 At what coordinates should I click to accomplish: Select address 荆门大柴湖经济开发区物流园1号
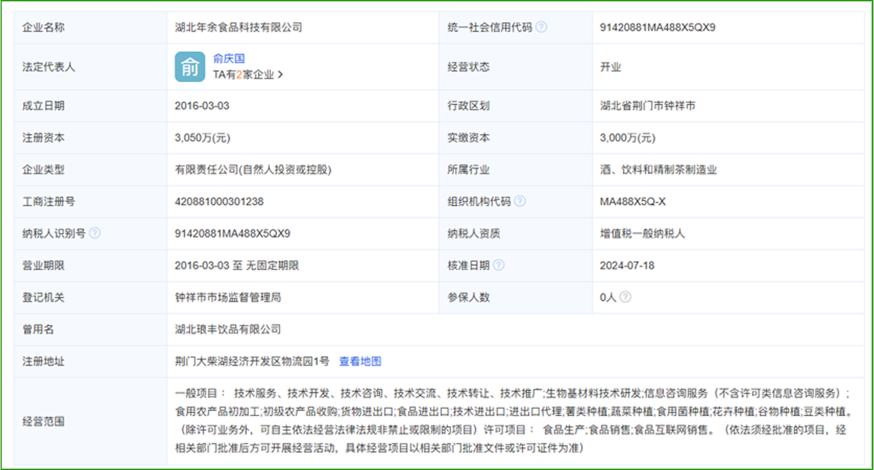(252, 361)
